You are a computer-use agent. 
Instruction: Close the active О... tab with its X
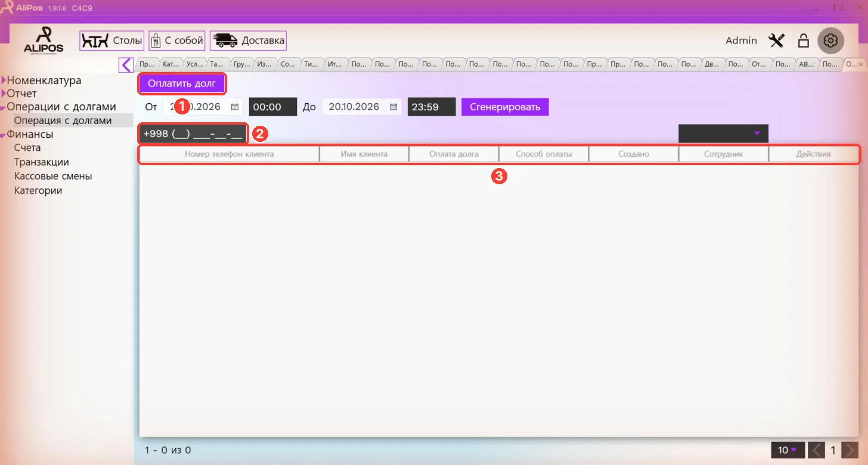[860, 64]
